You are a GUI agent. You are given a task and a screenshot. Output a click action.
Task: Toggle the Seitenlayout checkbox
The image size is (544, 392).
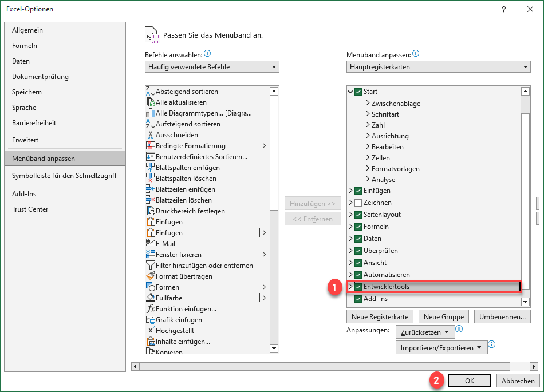[x=358, y=215]
